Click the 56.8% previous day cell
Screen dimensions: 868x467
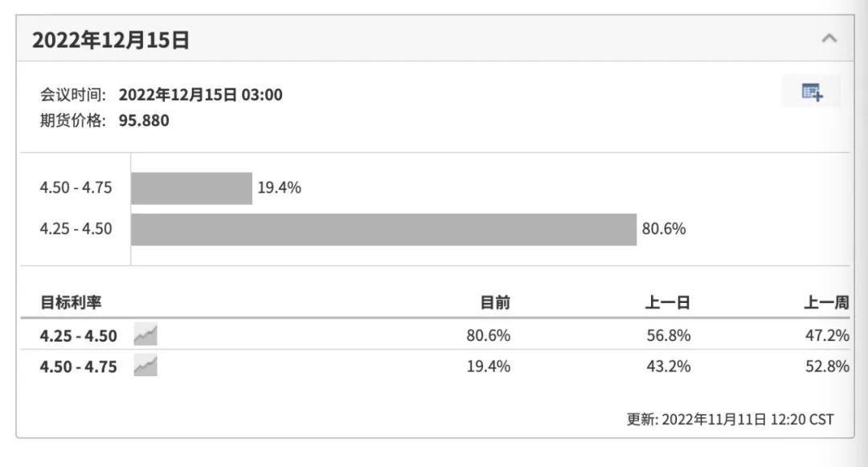[669, 335]
